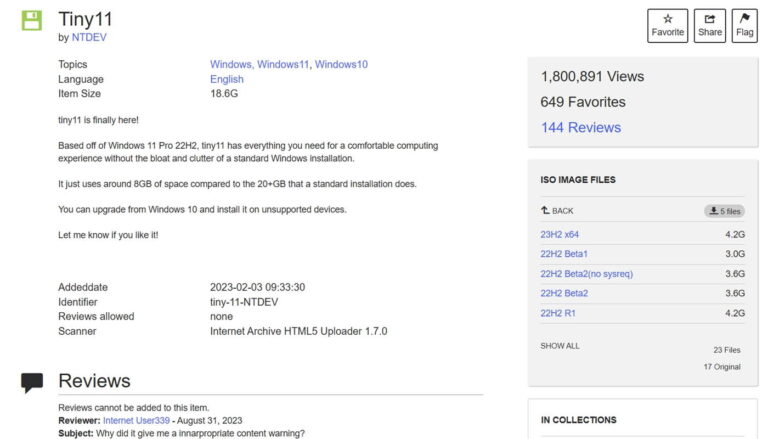768x439 pixels.
Task: Download all 5 files button
Action: tap(725, 211)
